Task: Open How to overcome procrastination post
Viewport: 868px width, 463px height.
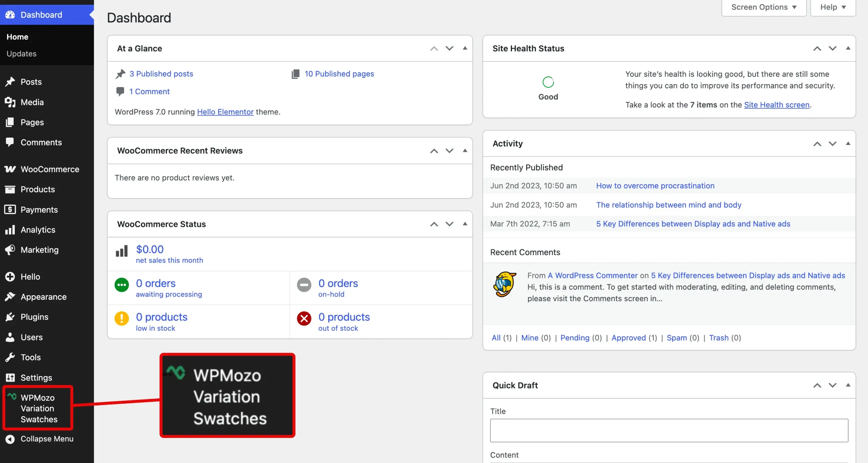Action: [655, 186]
